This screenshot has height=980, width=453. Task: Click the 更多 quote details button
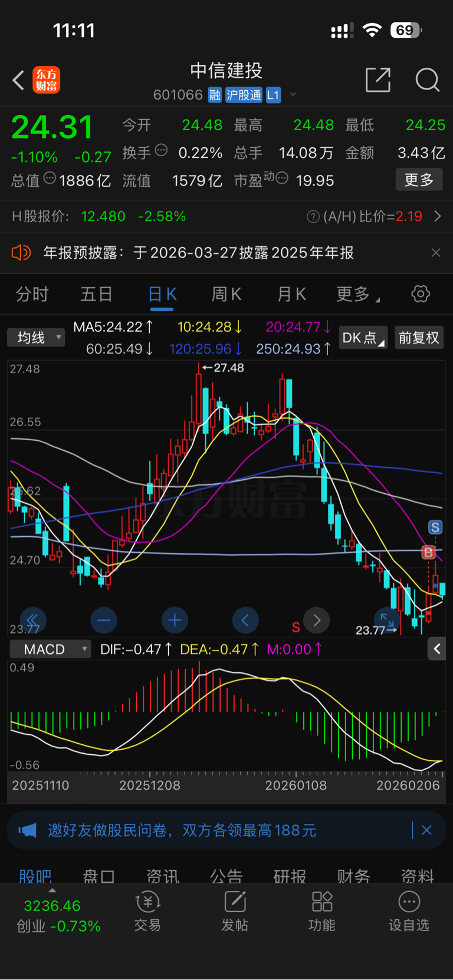419,180
